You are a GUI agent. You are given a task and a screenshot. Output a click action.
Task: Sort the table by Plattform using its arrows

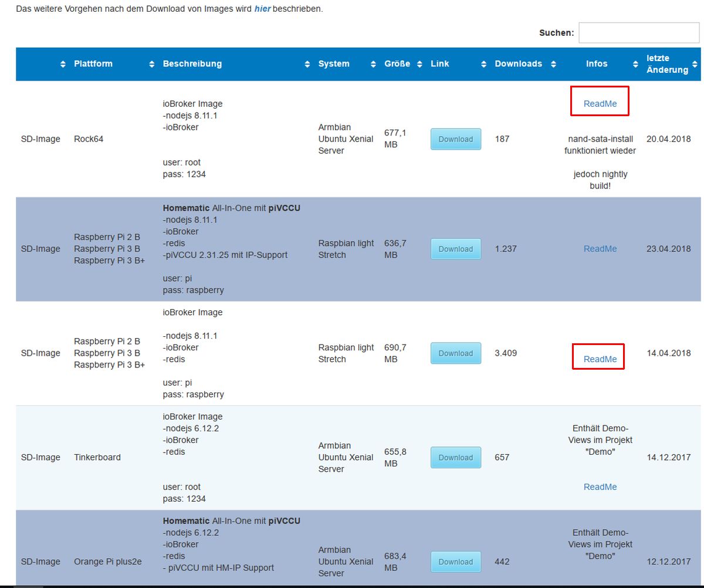tap(152, 64)
